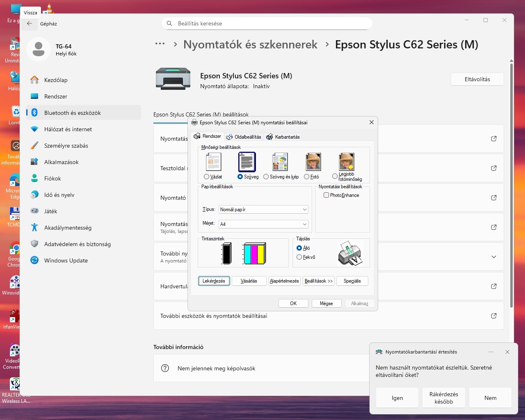Screen dimensions: 525x420
Task: Open Hálózat és internet settings
Action: click(x=84, y=129)
